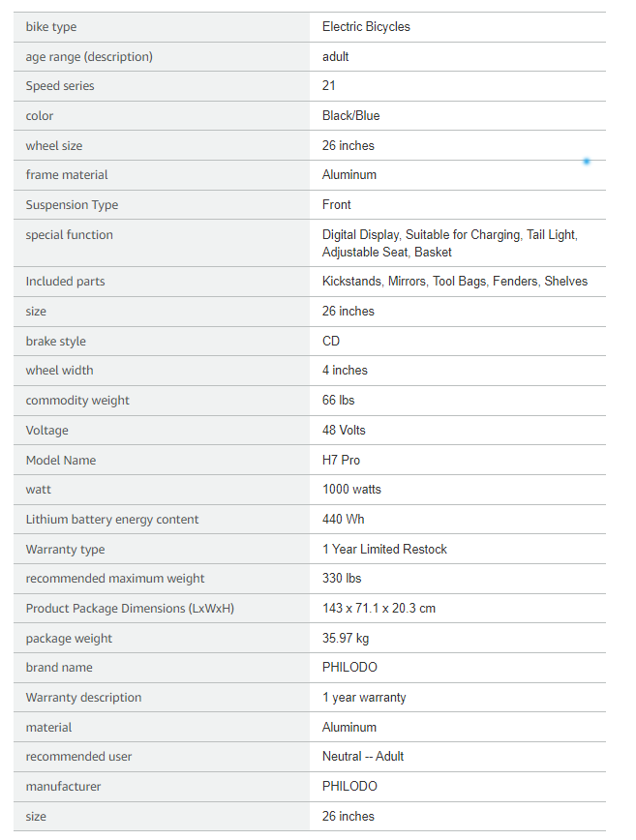Click the 'age range (description)' label
Viewport: 636px width, 840px height.
(x=89, y=57)
